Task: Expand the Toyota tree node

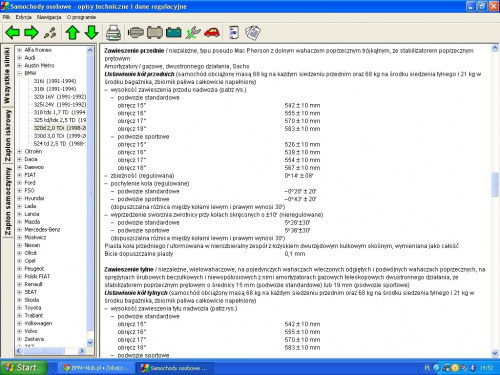Action: tap(20, 308)
